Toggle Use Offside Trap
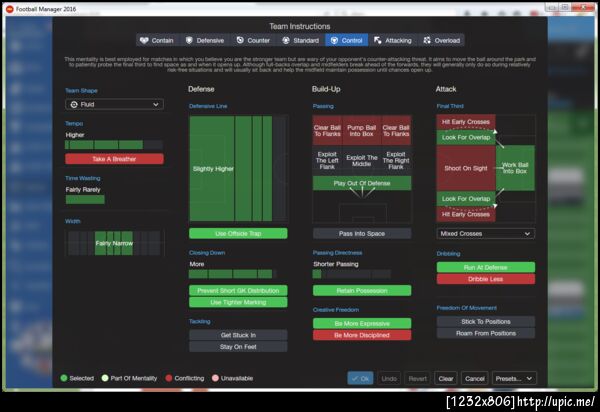 click(238, 233)
